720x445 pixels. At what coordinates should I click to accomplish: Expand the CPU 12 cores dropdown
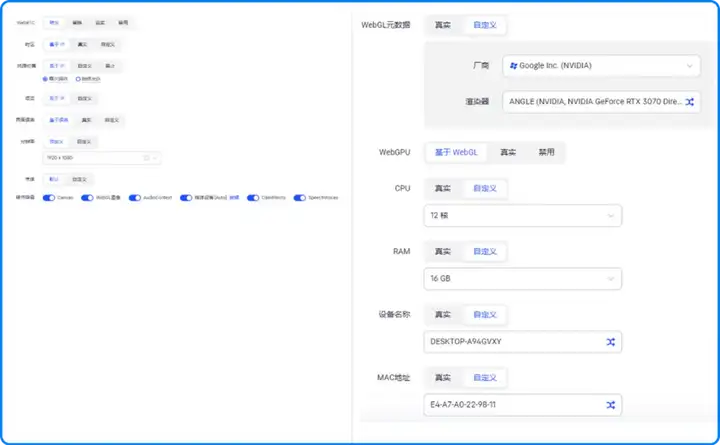[522, 216]
